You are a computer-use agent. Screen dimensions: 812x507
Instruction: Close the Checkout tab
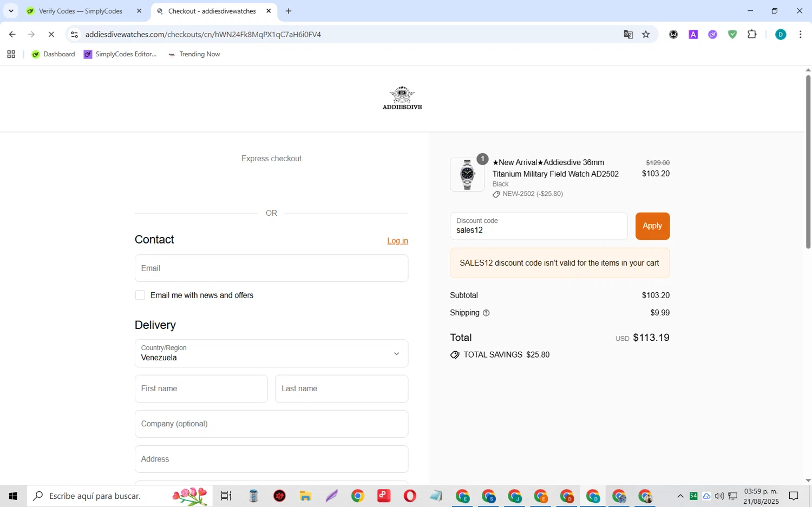pyautogui.click(x=269, y=11)
